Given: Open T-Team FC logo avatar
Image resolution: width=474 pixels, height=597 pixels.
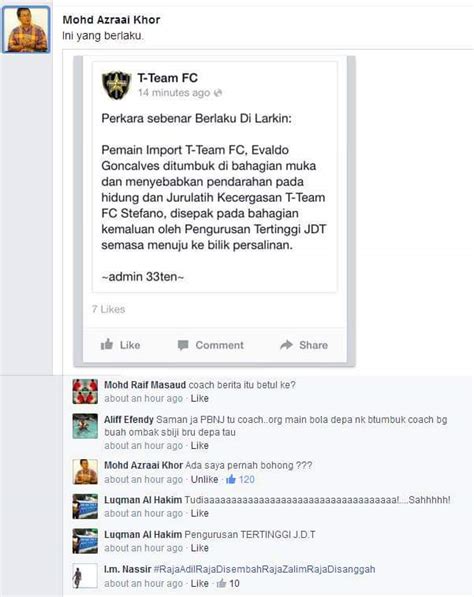Looking at the screenshot, I should [x=116, y=85].
